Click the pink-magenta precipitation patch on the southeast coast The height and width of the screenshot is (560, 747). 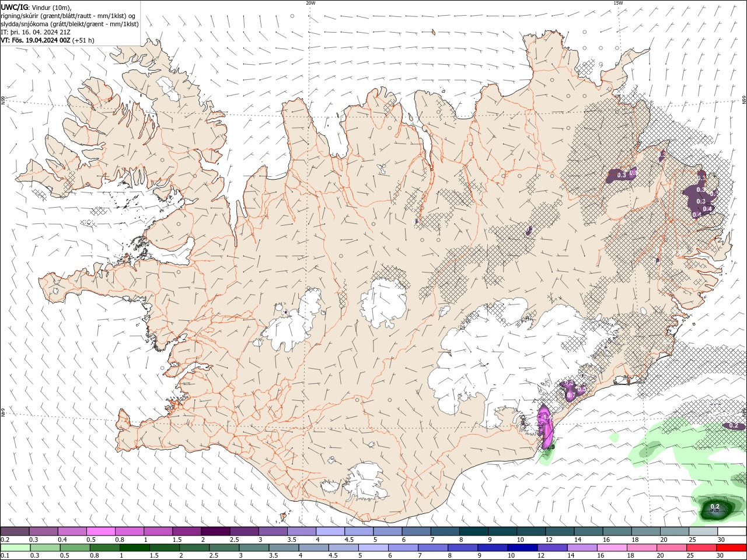point(546,426)
